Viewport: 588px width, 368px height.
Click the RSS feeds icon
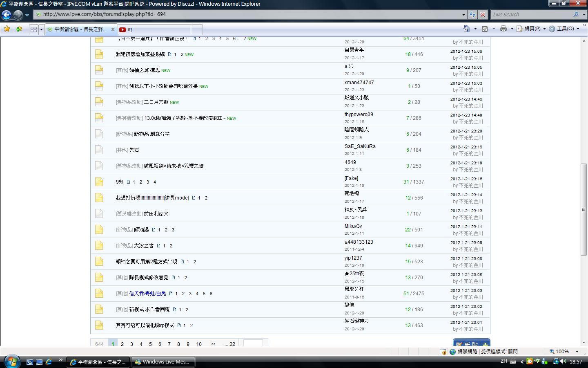click(485, 29)
